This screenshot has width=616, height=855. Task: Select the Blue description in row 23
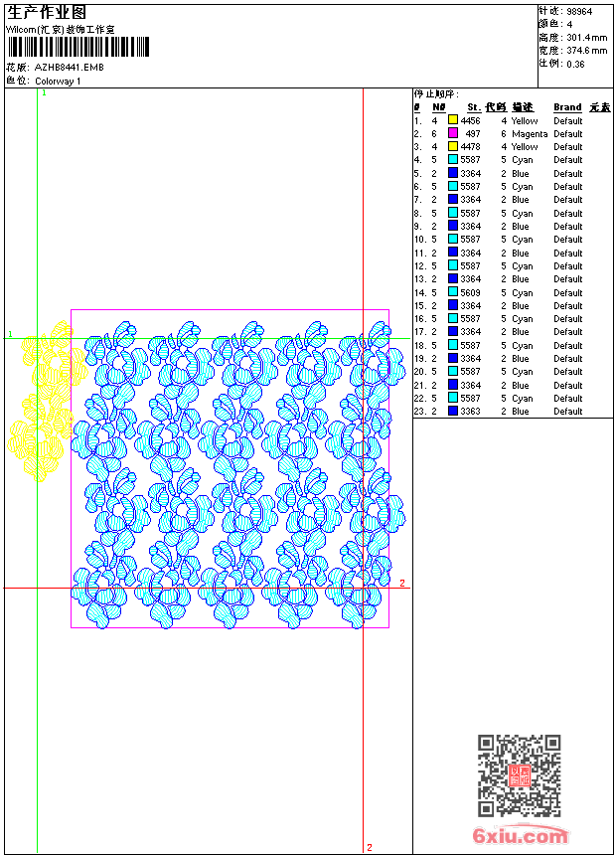click(x=520, y=412)
